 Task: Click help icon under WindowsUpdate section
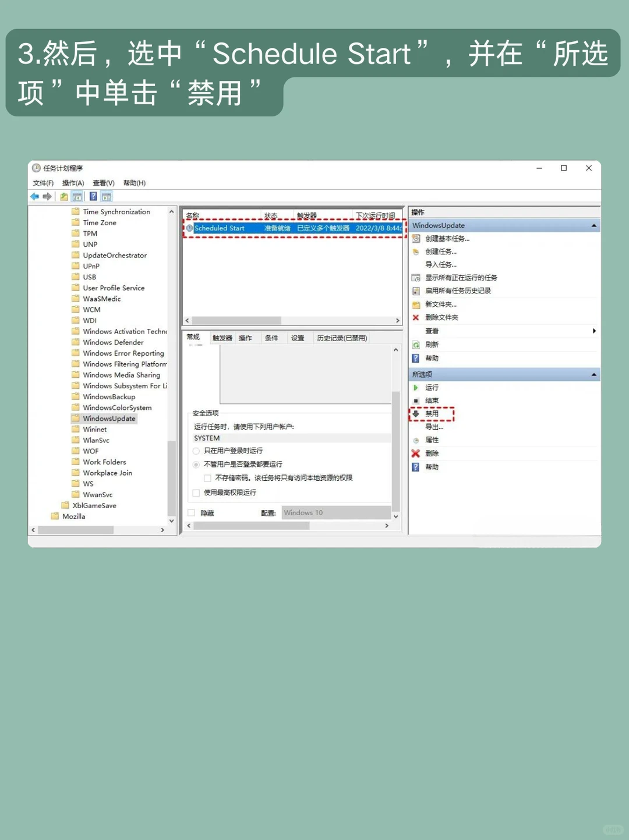pos(416,359)
